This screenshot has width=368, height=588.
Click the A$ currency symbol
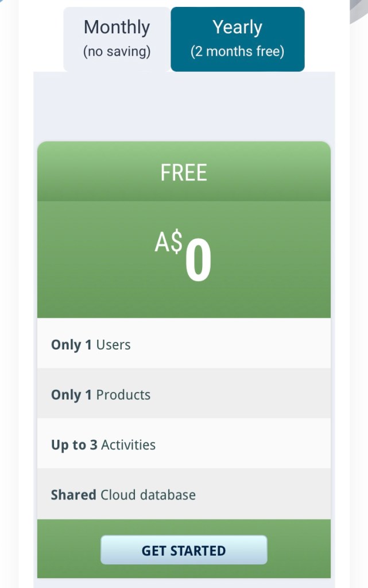[x=168, y=243]
